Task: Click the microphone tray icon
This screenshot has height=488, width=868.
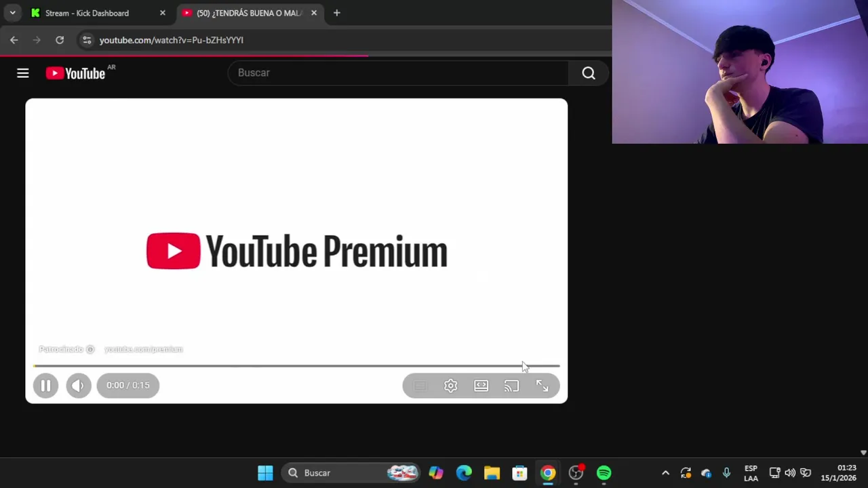Action: coord(726,473)
